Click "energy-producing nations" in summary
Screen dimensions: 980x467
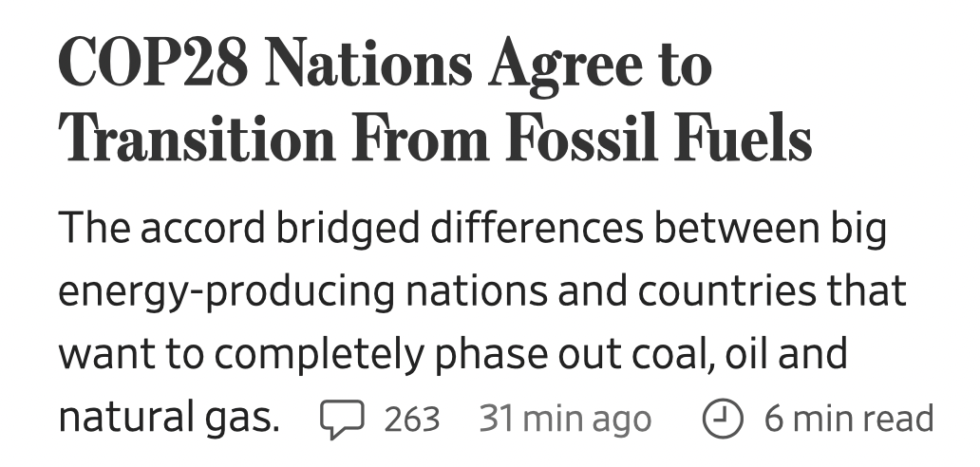pos(303,292)
